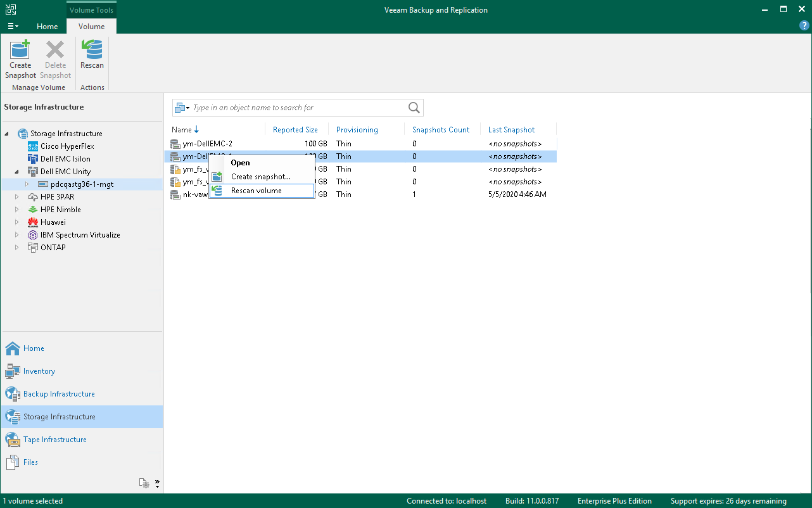This screenshot has height=508, width=812.
Task: Select the ym-DellEMC-2 volume name
Action: 208,144
